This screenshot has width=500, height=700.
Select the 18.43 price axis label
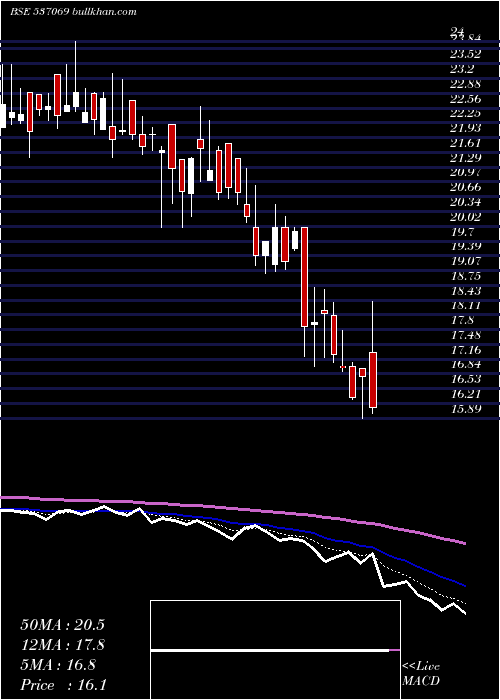[x=466, y=291]
